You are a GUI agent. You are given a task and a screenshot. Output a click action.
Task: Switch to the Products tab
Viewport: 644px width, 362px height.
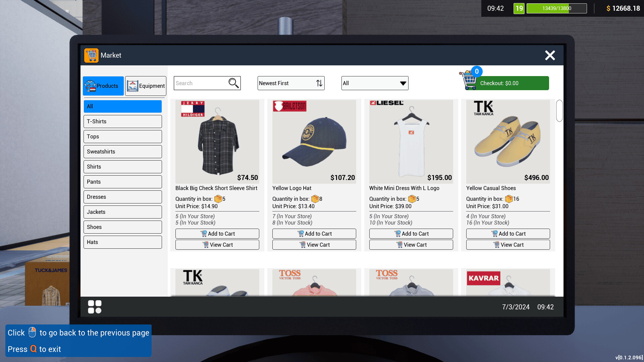pyautogui.click(x=103, y=85)
